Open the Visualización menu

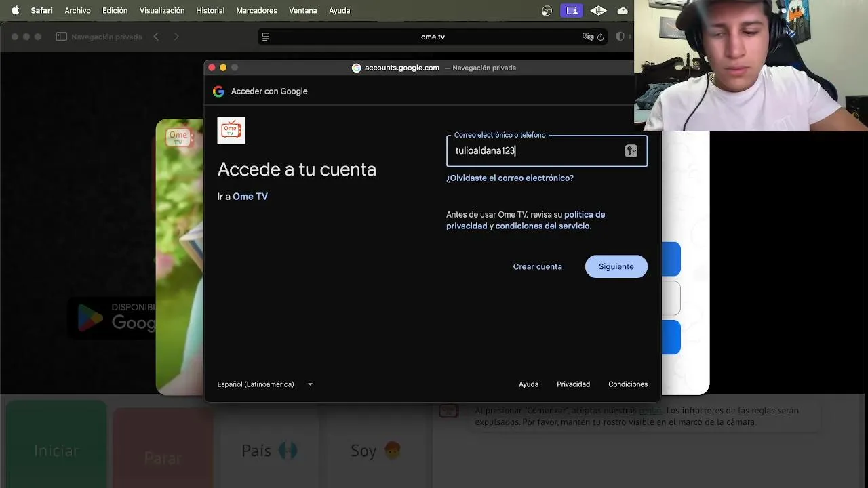point(162,10)
